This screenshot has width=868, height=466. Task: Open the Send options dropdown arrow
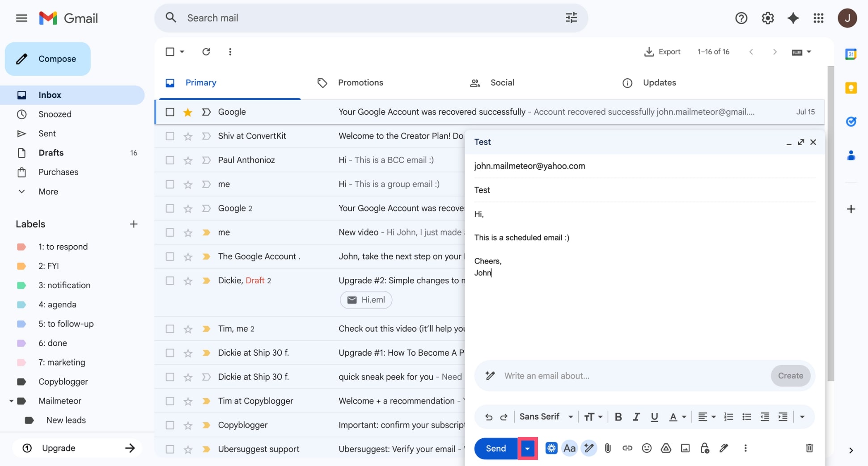[x=527, y=448]
